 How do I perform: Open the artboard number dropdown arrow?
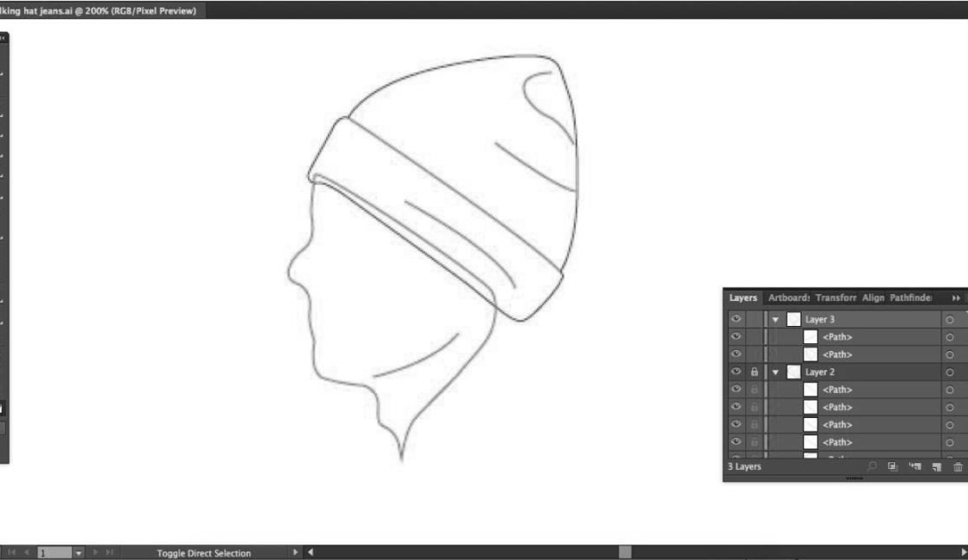pos(81,553)
